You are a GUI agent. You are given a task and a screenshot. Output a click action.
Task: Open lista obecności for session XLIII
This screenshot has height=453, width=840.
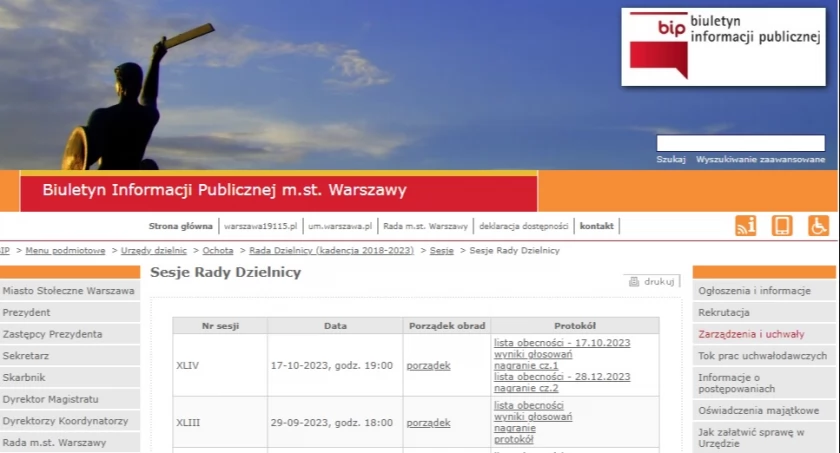[529, 405]
